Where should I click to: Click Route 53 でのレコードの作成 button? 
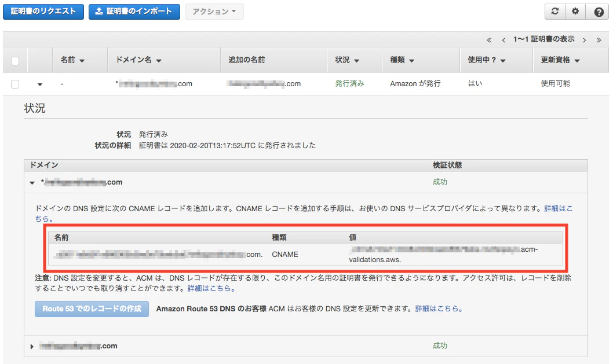92,309
